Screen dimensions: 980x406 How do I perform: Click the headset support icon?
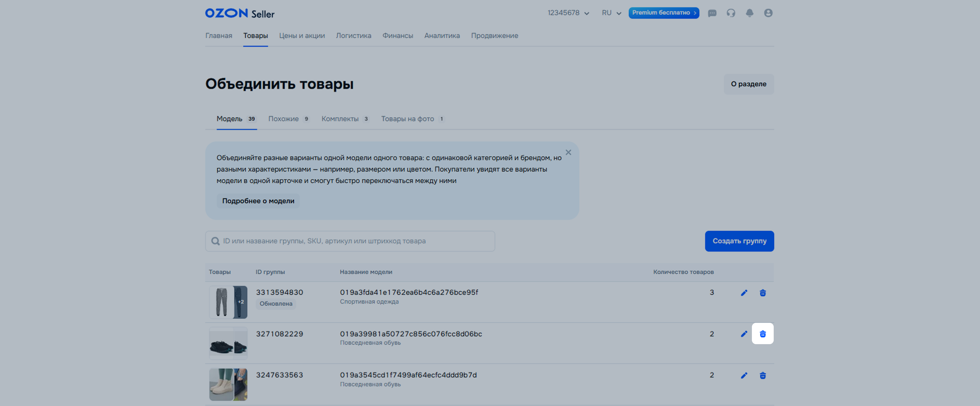(730, 13)
